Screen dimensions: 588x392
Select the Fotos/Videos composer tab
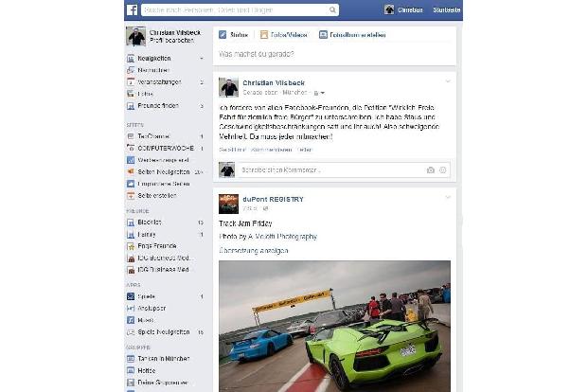[284, 35]
